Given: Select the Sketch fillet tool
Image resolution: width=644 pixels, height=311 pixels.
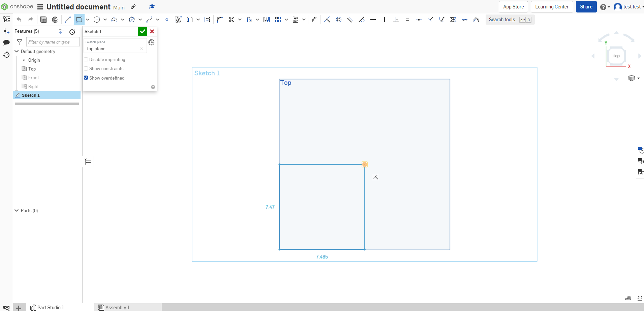Looking at the screenshot, I should (x=219, y=19).
